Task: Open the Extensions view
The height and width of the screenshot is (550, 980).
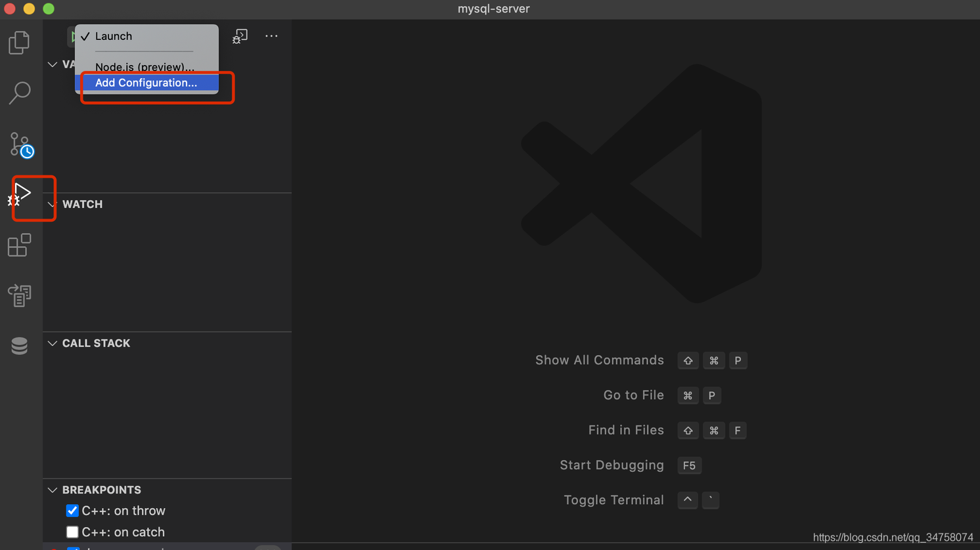Action: click(19, 245)
